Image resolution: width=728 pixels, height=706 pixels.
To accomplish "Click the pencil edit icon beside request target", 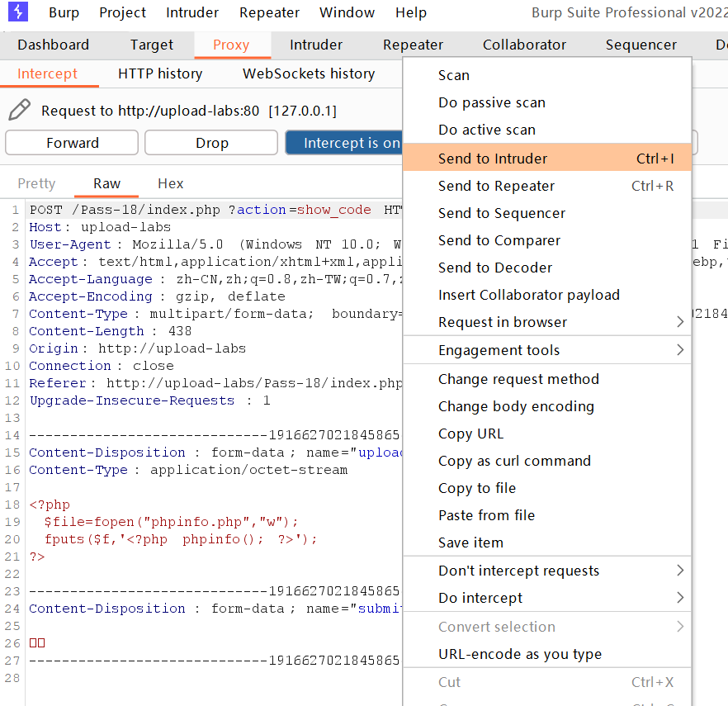I will pyautogui.click(x=20, y=110).
